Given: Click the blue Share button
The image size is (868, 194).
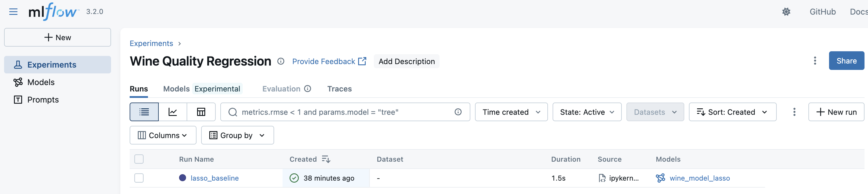Looking at the screenshot, I should pyautogui.click(x=846, y=61).
